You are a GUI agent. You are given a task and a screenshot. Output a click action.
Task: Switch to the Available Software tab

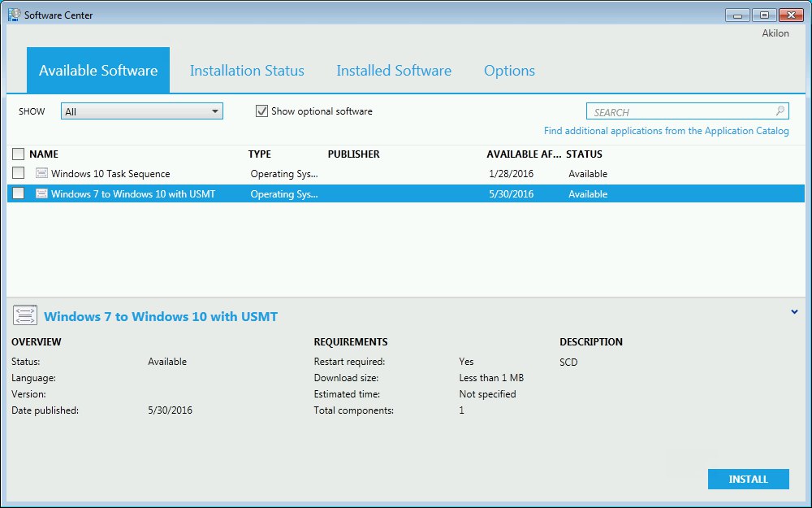pyautogui.click(x=98, y=70)
